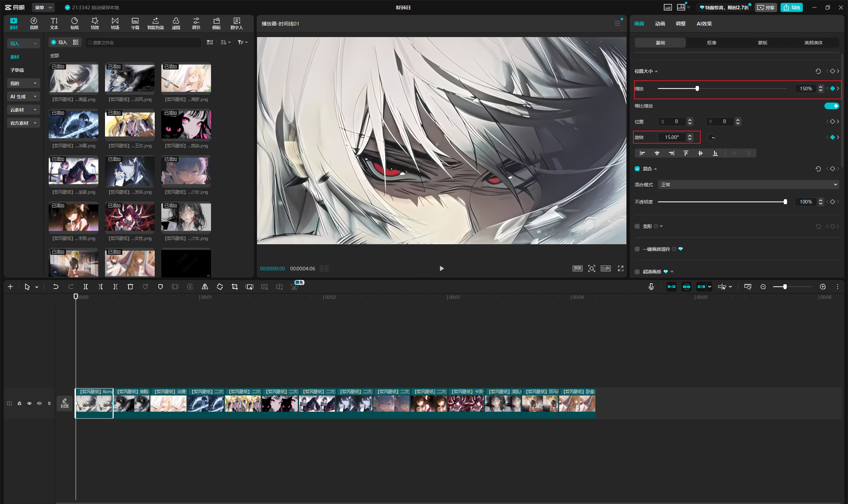Click the 封面 cover button on timeline
The height and width of the screenshot is (504, 848).
tap(65, 403)
